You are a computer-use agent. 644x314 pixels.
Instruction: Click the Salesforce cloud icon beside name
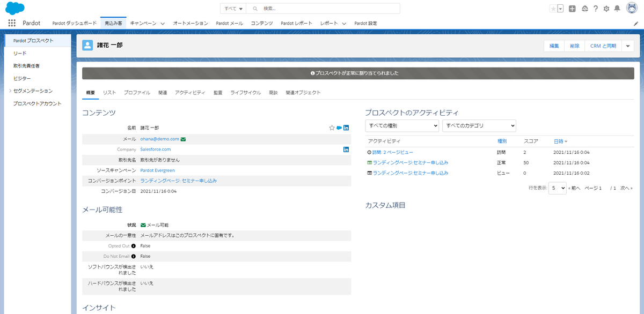[339, 128]
